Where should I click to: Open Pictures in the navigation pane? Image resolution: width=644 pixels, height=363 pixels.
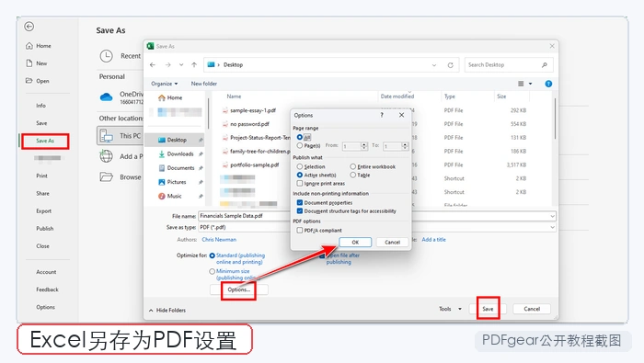(x=173, y=182)
